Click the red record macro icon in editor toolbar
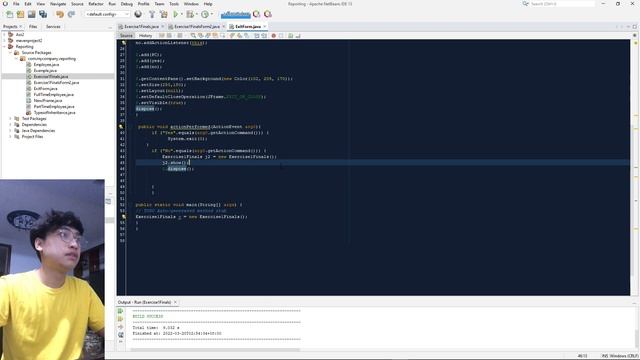640x360 pixels. pos(273,36)
